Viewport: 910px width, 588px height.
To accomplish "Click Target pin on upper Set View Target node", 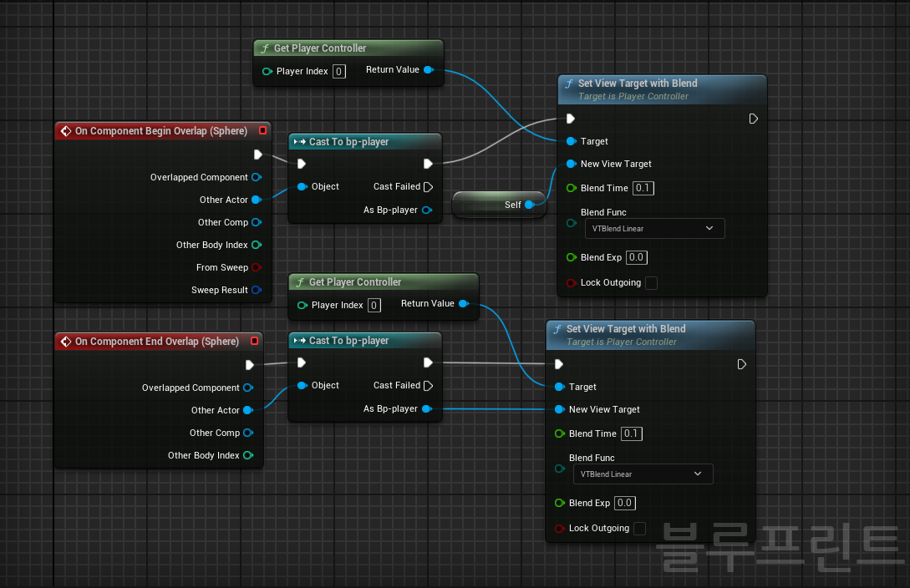I will click(571, 141).
